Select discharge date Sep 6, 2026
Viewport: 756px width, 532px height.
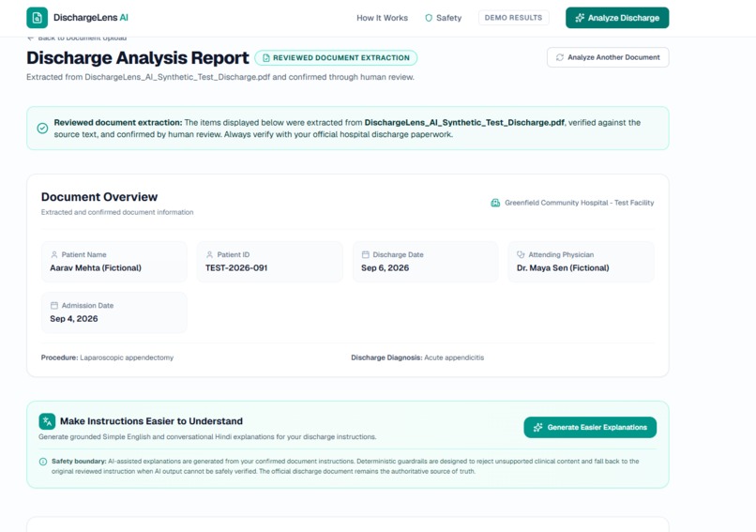[385, 268]
